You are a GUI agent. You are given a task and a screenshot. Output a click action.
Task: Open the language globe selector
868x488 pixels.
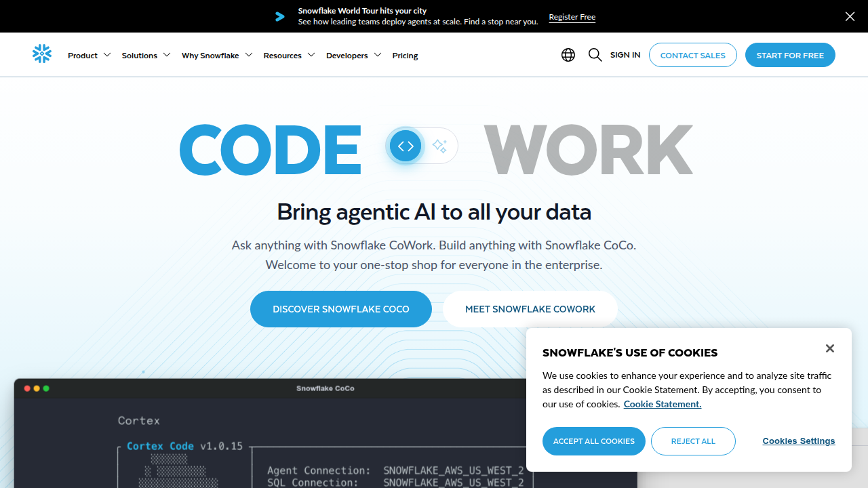coord(568,55)
